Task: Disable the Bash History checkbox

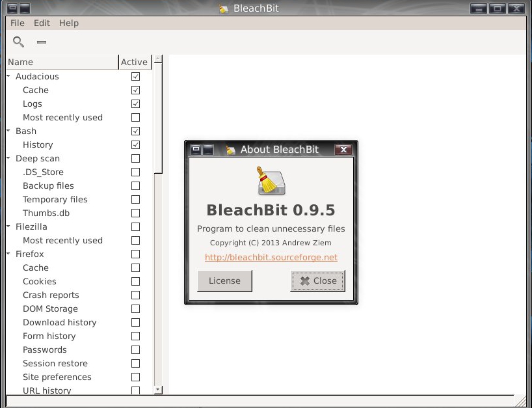Action: click(x=135, y=144)
